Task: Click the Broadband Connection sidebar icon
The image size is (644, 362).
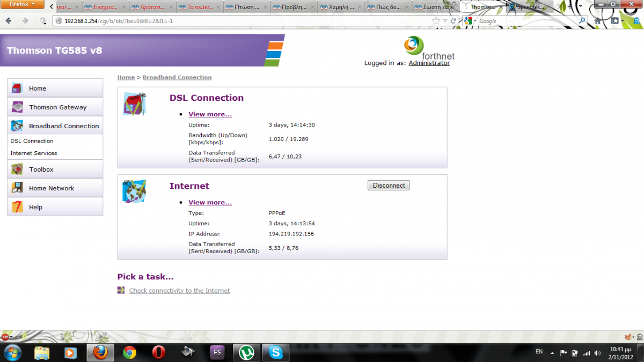Action: (x=17, y=125)
